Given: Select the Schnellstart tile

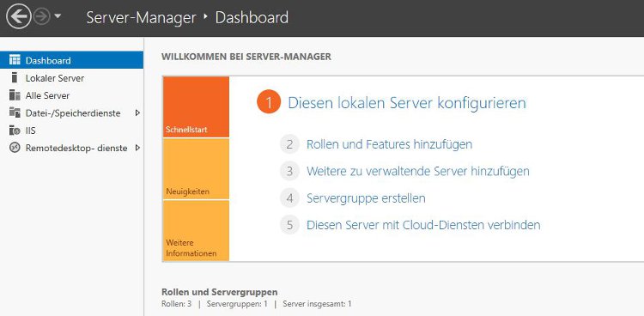Looking at the screenshot, I should (197, 106).
